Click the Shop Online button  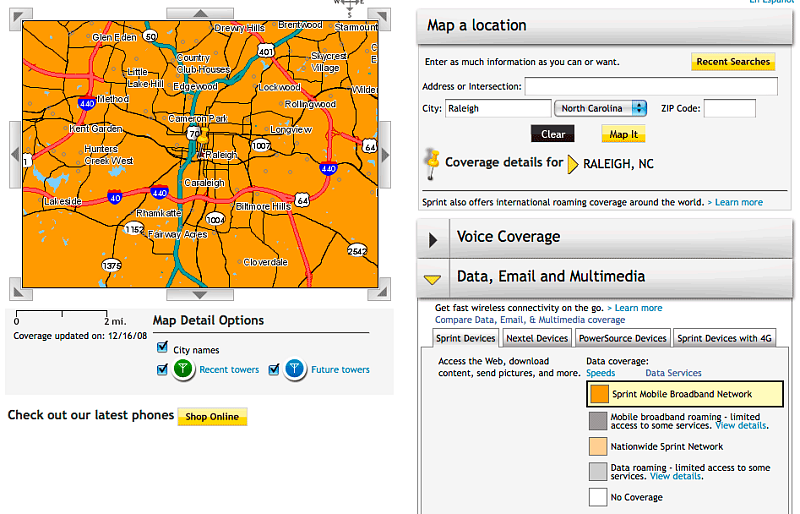212,417
